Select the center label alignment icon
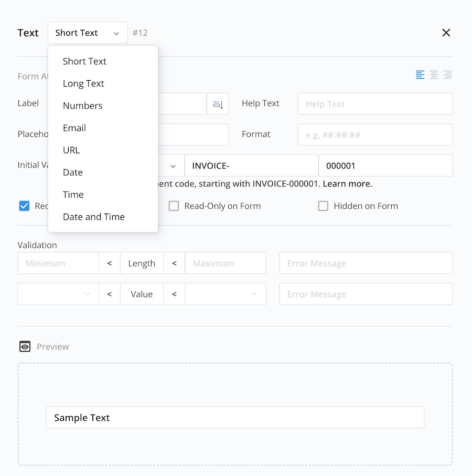Screen dimensions: 472x476 click(434, 75)
